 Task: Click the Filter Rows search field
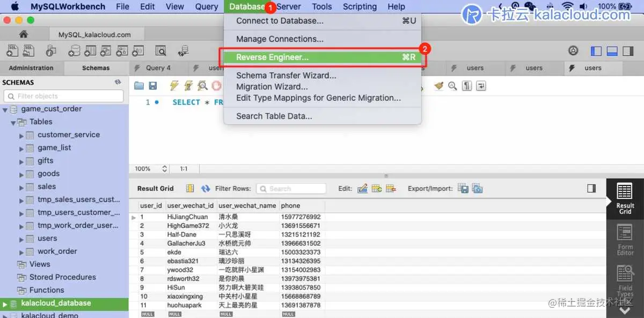click(x=291, y=189)
